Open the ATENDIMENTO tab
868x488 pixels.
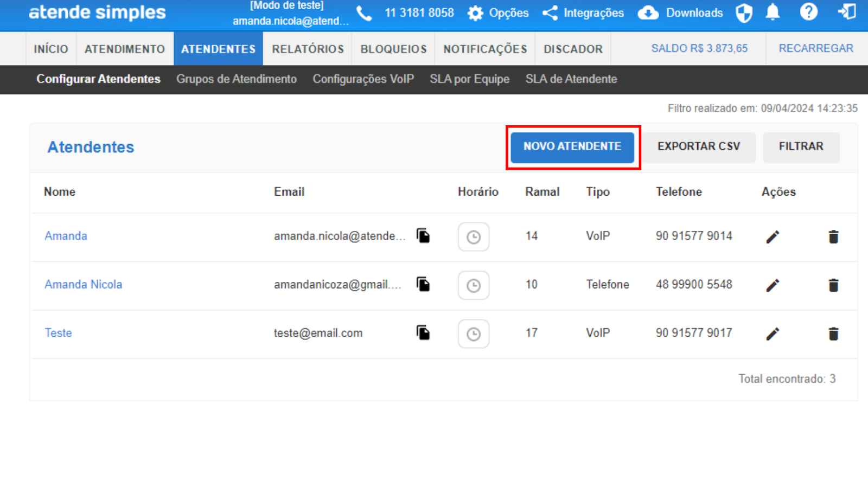tap(125, 49)
